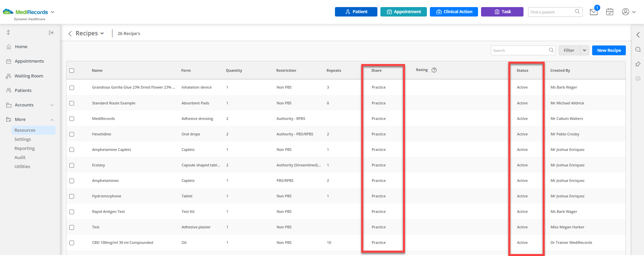Click the Clinical Action button
Image resolution: width=644 pixels, height=256 pixels.
tap(454, 12)
